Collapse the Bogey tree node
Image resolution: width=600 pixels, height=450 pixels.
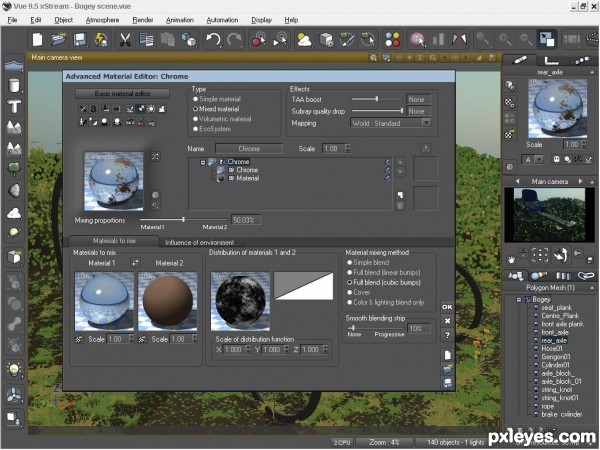[519, 300]
